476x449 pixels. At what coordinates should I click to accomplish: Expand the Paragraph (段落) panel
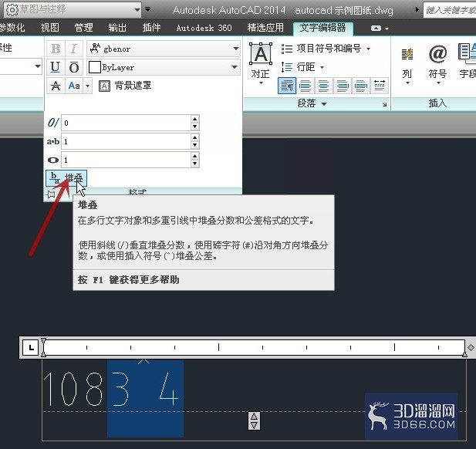pos(312,103)
